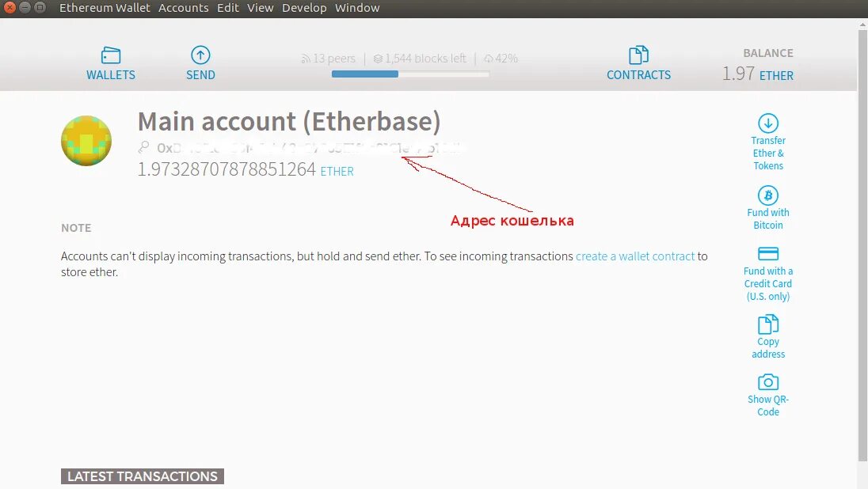The width and height of the screenshot is (868, 489).
Task: Click the Fund with Bitcoin label
Action: tap(767, 218)
